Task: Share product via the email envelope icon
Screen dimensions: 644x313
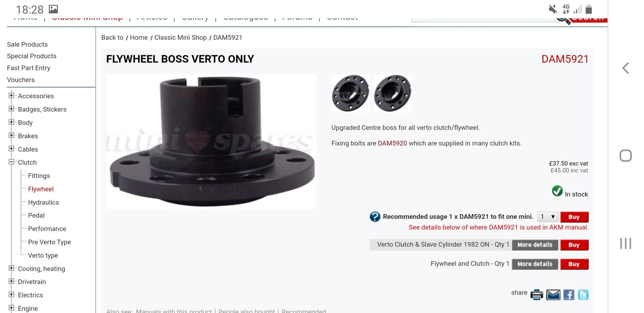Action: 553,295
